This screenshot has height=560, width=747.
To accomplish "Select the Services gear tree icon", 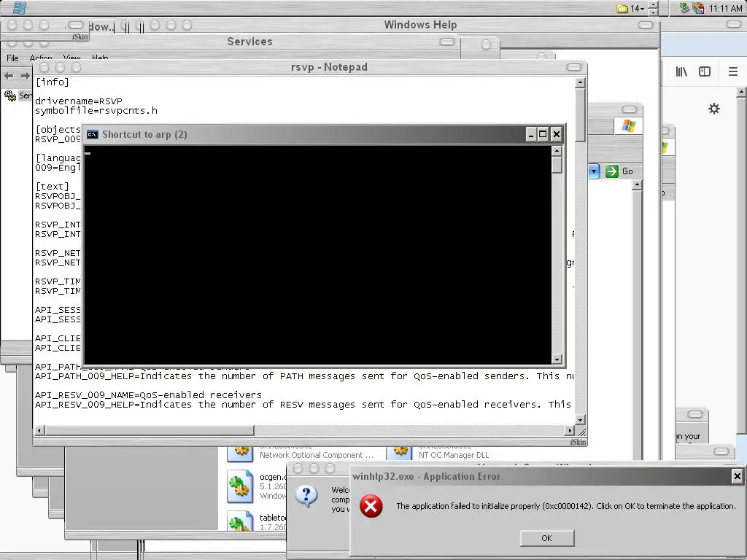I will (x=10, y=96).
